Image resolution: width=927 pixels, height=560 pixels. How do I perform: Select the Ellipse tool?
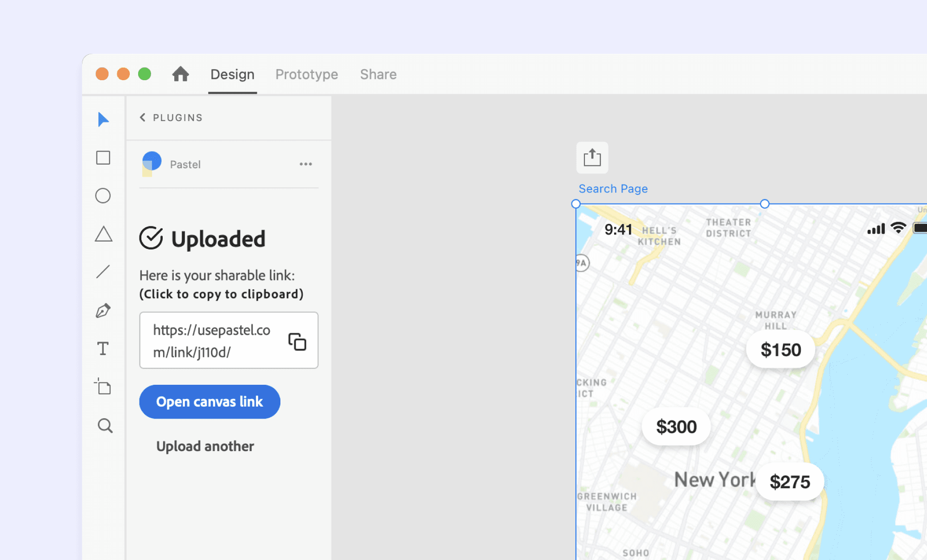103,196
